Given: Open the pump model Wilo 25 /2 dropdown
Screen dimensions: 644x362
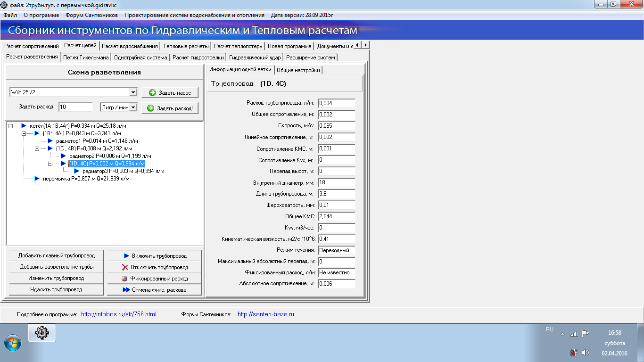Looking at the screenshot, I should pyautogui.click(x=133, y=92).
